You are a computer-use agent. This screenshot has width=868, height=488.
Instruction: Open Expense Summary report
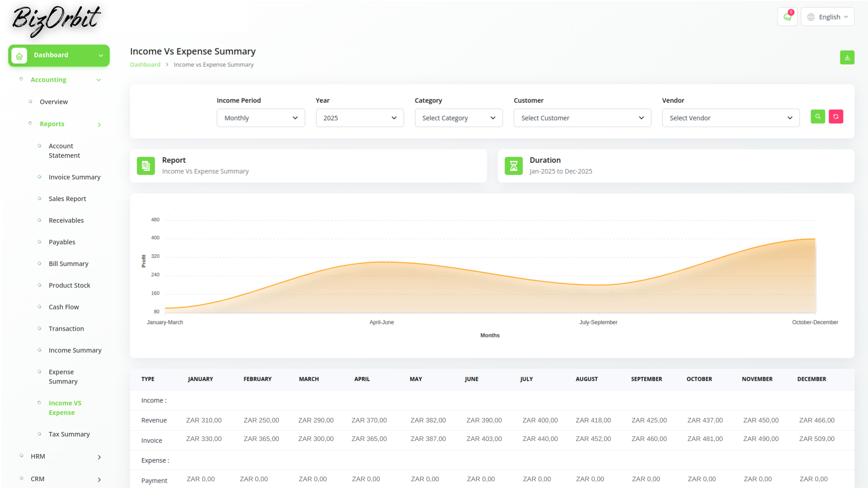(x=63, y=376)
